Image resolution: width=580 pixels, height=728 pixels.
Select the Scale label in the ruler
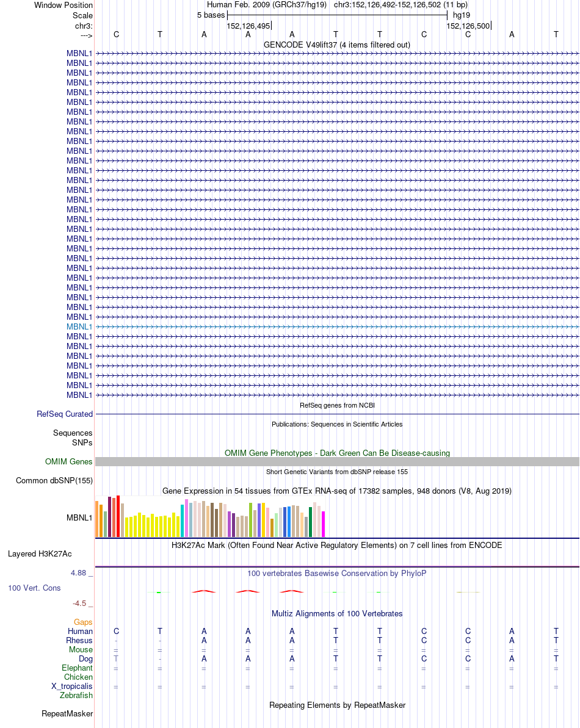82,15
